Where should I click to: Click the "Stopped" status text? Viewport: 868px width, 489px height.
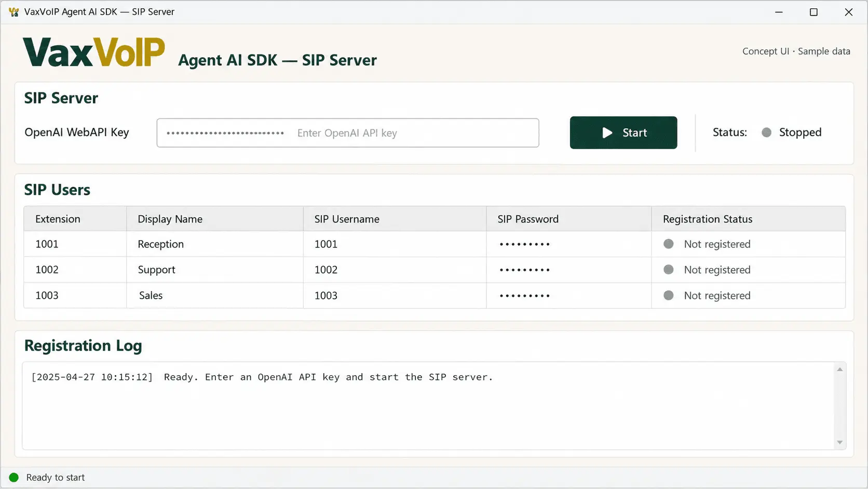[x=800, y=133]
